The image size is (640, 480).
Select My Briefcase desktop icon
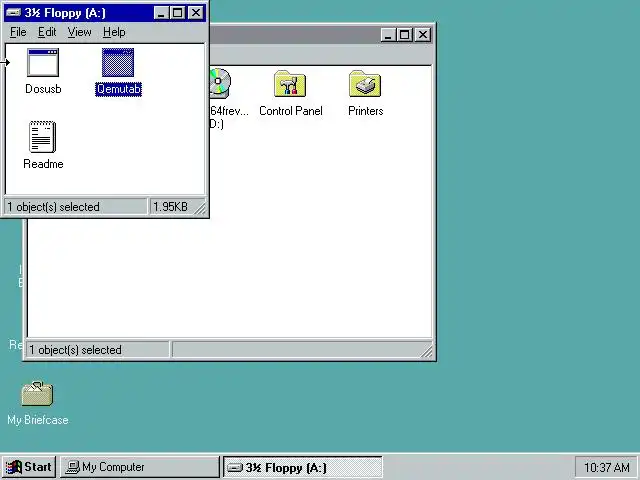point(37,393)
